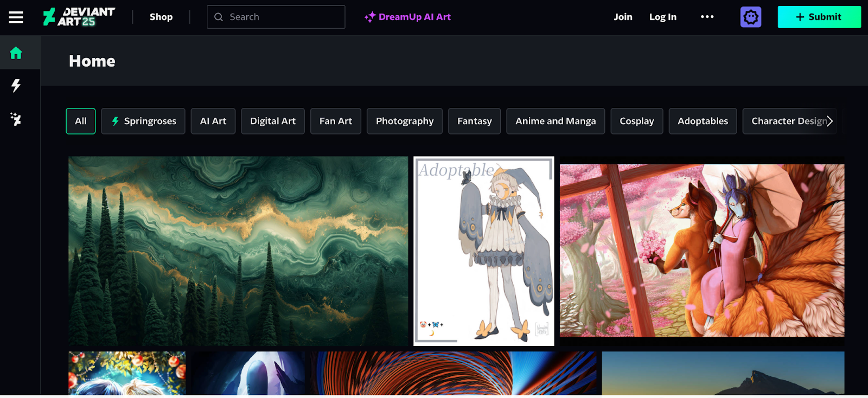Image resolution: width=868 pixels, height=398 pixels.
Task: Click the Springroses lightning icon
Action: click(115, 121)
